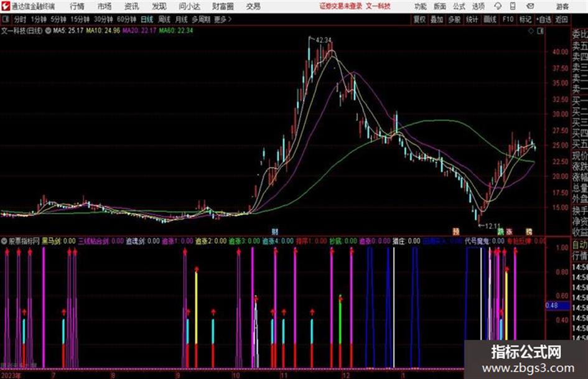Viewport: 588px width, 379px height.
Task: Switch to 分时 period tab
Action: pyautogui.click(x=21, y=19)
